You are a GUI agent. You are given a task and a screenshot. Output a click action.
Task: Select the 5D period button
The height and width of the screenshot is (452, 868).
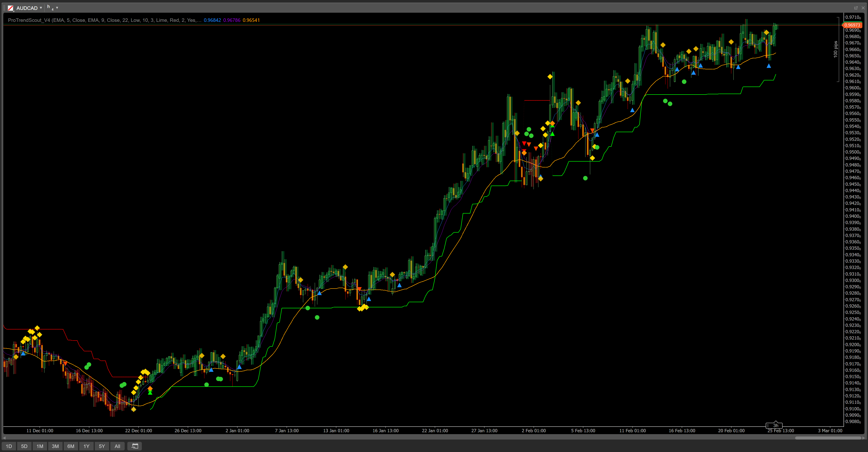tap(24, 446)
